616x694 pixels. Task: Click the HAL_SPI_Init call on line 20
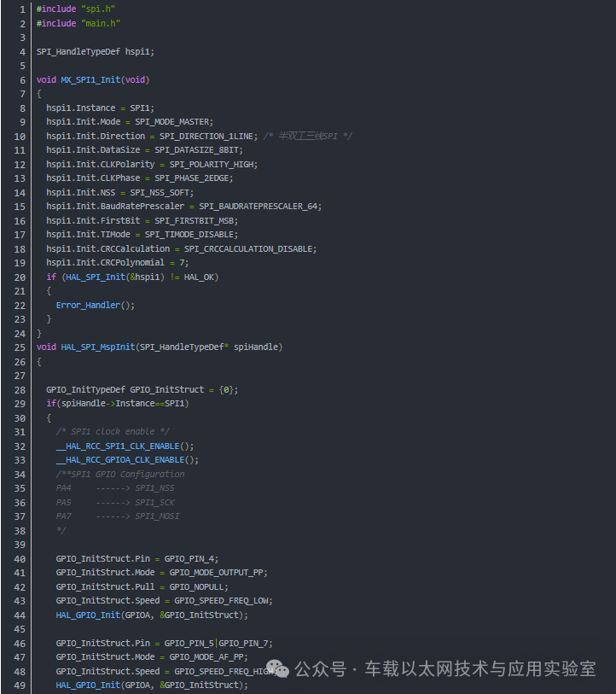[x=96, y=277]
